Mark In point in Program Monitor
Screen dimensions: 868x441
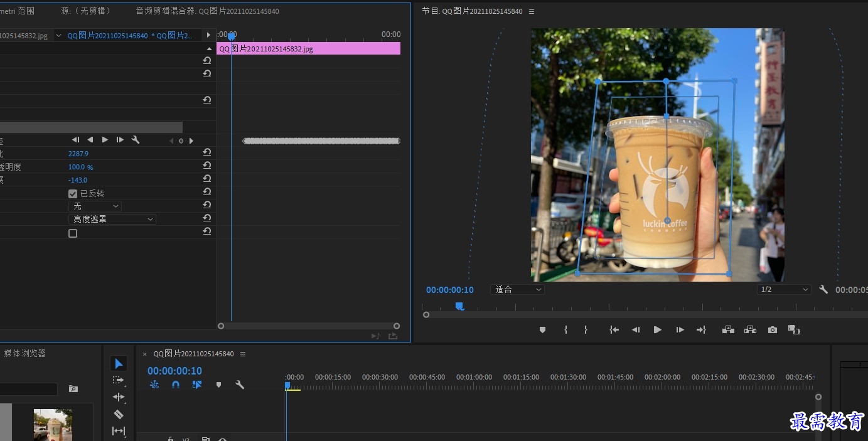pyautogui.click(x=565, y=330)
